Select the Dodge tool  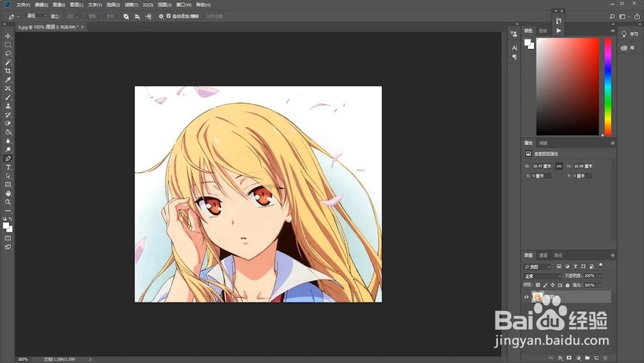(x=8, y=150)
